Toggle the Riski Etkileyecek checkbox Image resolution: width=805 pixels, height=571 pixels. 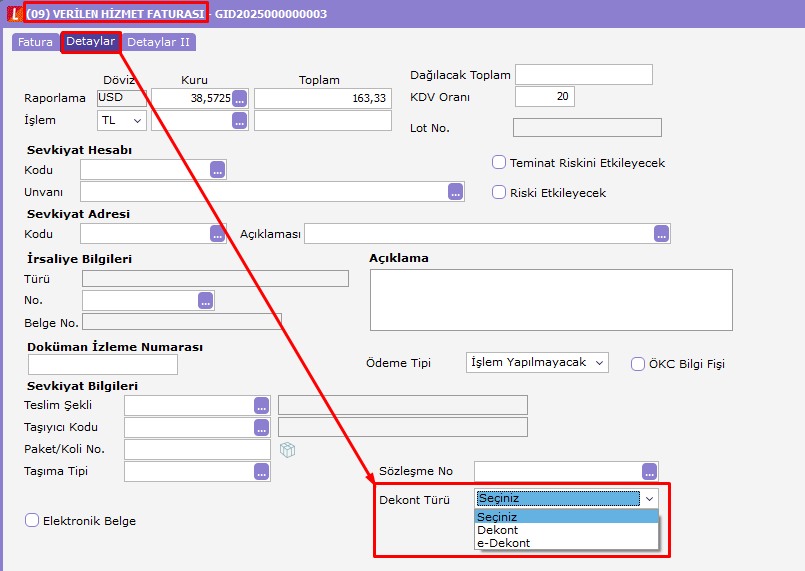click(499, 193)
